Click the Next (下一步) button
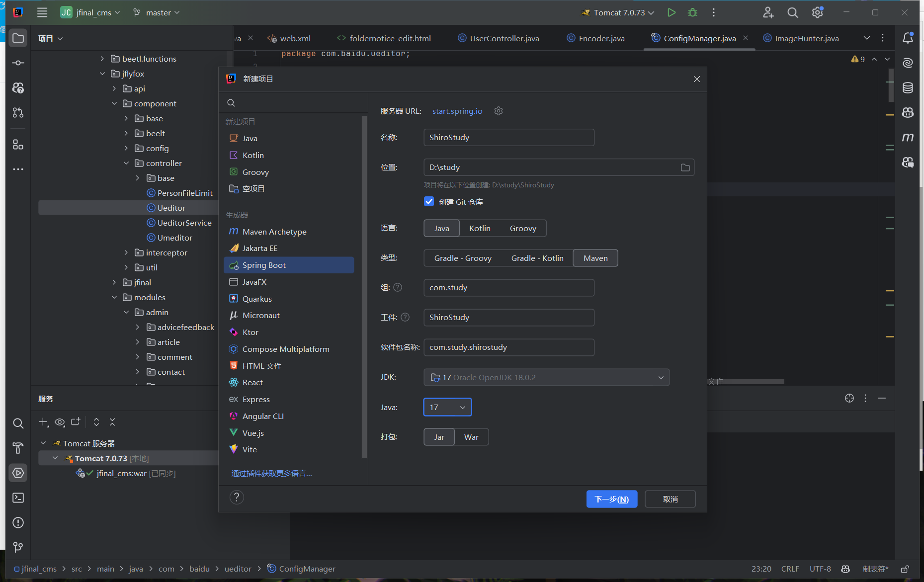 612,499
